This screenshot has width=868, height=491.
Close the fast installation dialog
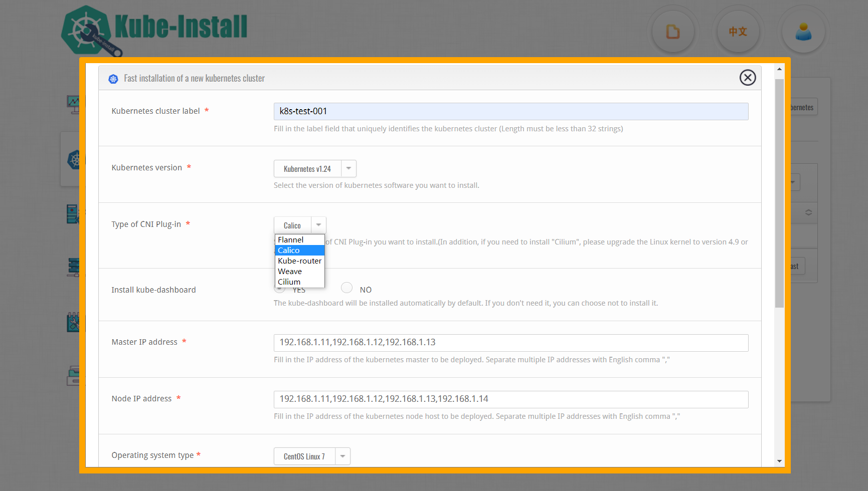tap(748, 78)
